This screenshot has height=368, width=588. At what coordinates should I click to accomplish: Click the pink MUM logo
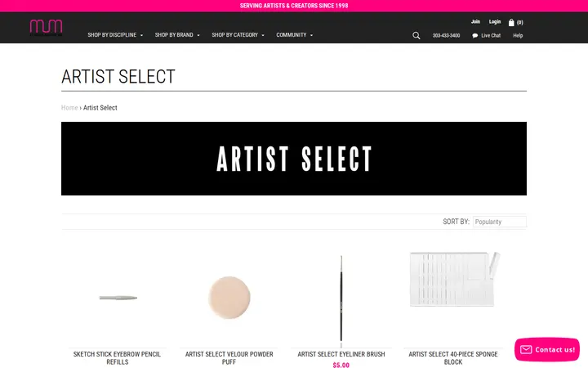tap(46, 28)
